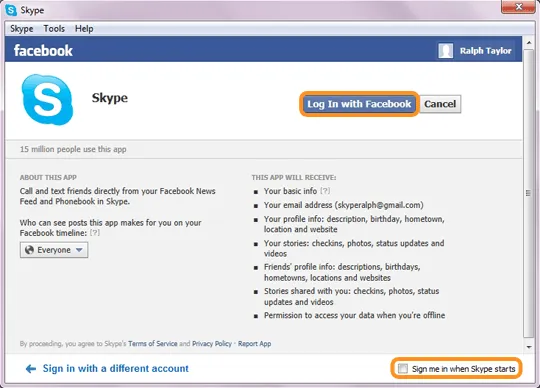Open the Tools menu
This screenshot has width=540, height=388.
pyautogui.click(x=54, y=29)
